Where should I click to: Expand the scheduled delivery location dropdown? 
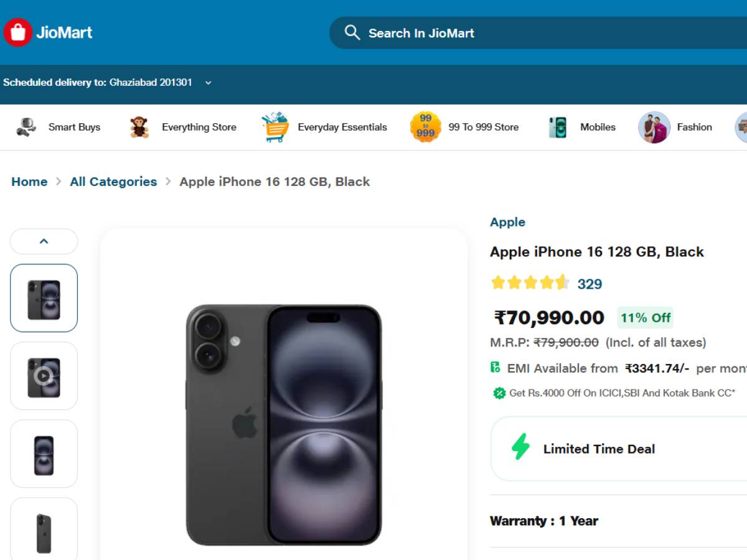[x=208, y=83]
